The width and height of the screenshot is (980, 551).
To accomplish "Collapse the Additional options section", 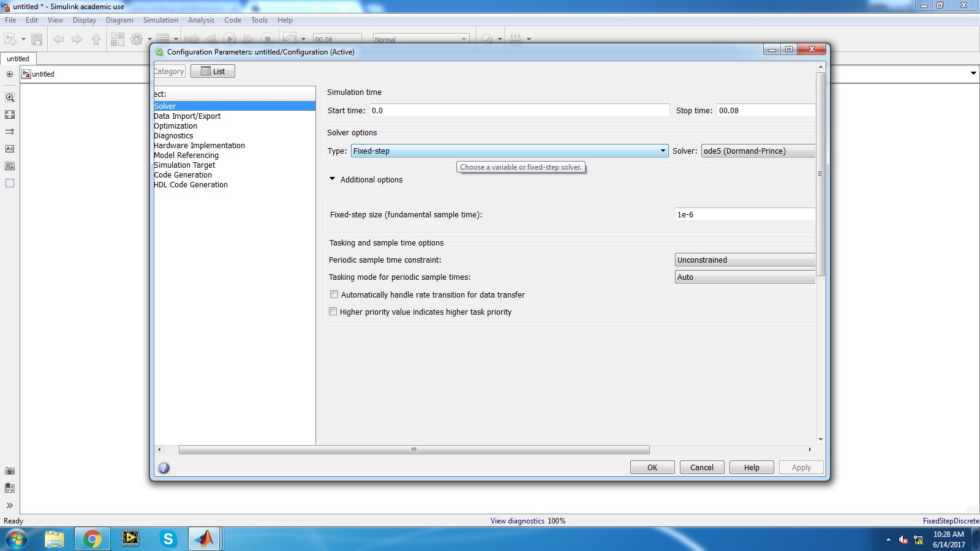I will [333, 179].
